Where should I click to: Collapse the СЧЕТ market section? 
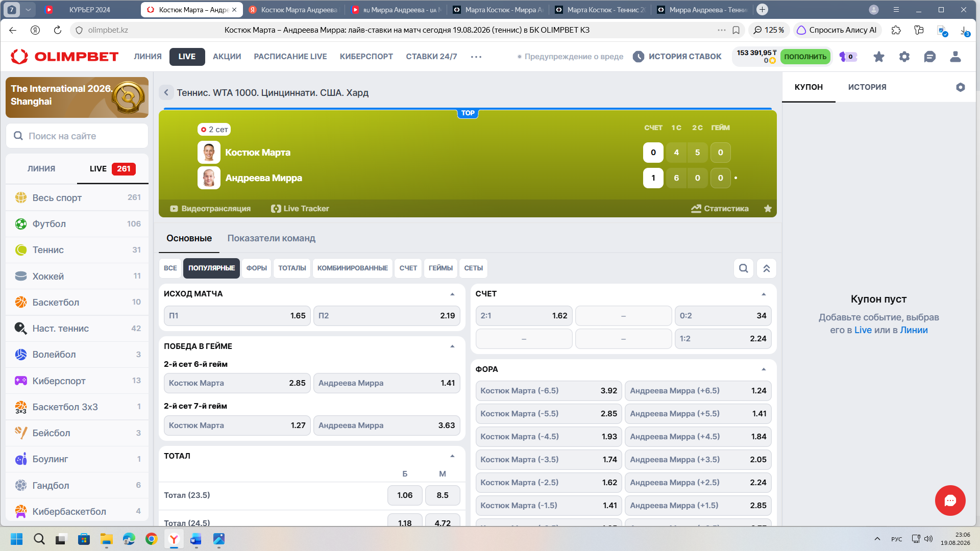[x=764, y=294]
